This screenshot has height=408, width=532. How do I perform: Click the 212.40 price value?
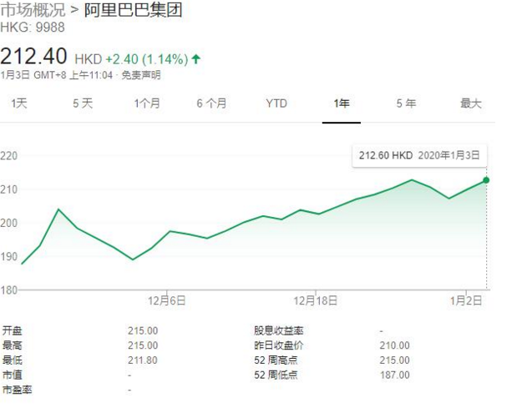33,56
